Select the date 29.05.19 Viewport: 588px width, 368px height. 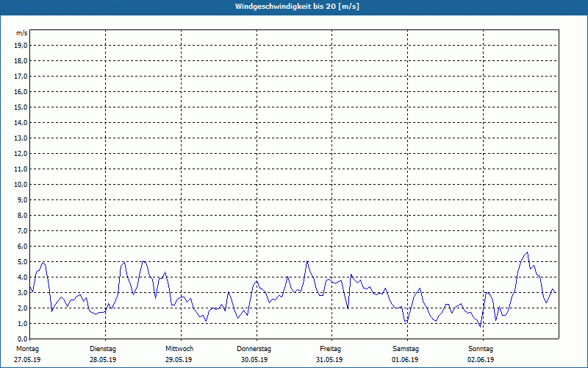[x=179, y=360]
